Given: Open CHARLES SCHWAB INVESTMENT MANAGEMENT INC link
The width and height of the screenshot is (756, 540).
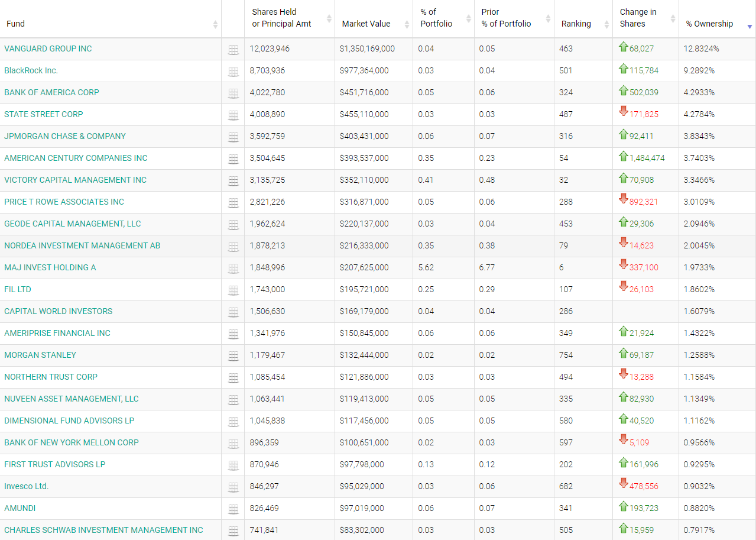Looking at the screenshot, I should coord(103,530).
